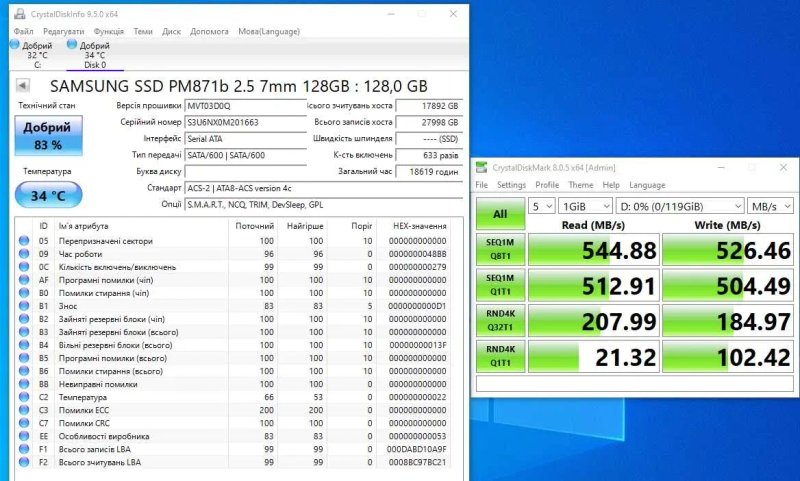Click status icon for Помилки CRC

click(23, 423)
